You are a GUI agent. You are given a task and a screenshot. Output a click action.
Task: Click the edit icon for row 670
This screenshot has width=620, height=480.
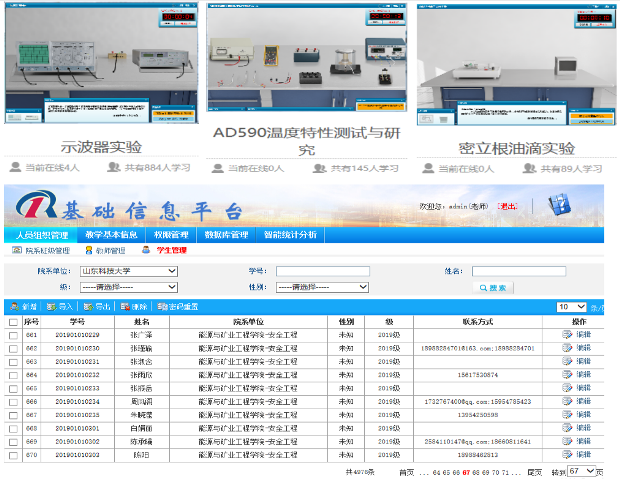567,455
